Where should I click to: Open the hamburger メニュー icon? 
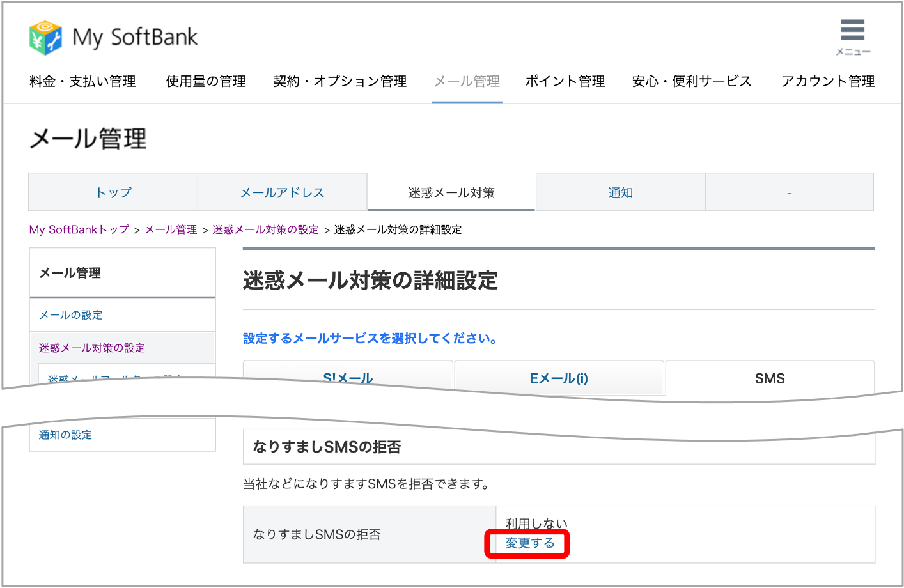tap(853, 37)
